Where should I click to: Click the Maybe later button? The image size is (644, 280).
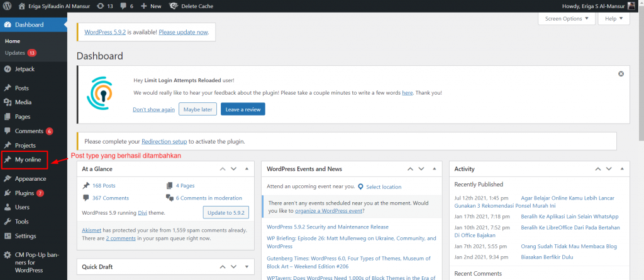(x=197, y=109)
